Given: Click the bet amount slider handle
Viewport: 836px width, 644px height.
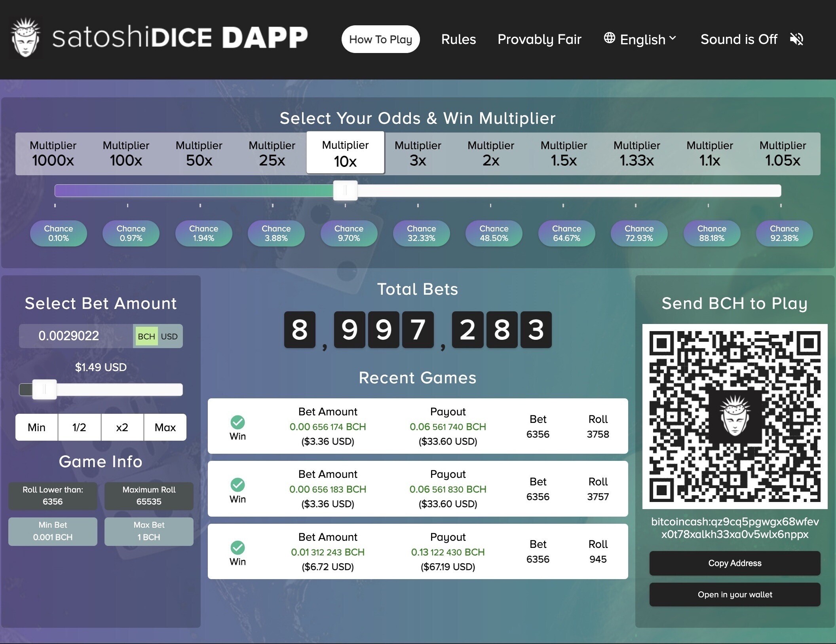Looking at the screenshot, I should (x=44, y=390).
